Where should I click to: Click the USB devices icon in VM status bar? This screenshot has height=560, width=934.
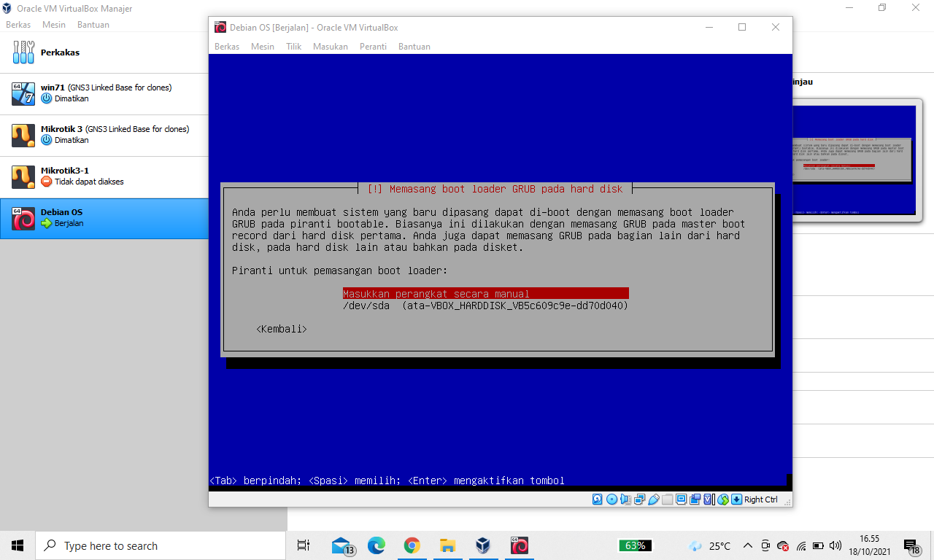point(654,499)
